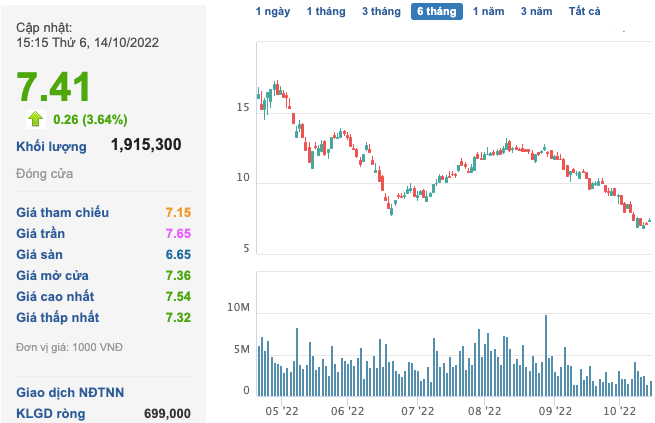Show the "3 tháng" chart view
The height and width of the screenshot is (423, 655).
pos(380,11)
